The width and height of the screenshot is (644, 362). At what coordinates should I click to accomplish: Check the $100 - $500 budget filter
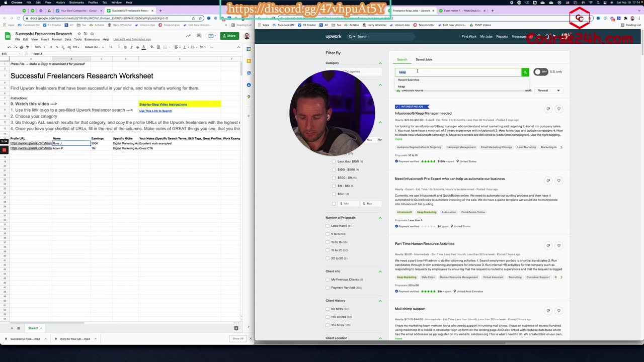tap(334, 169)
